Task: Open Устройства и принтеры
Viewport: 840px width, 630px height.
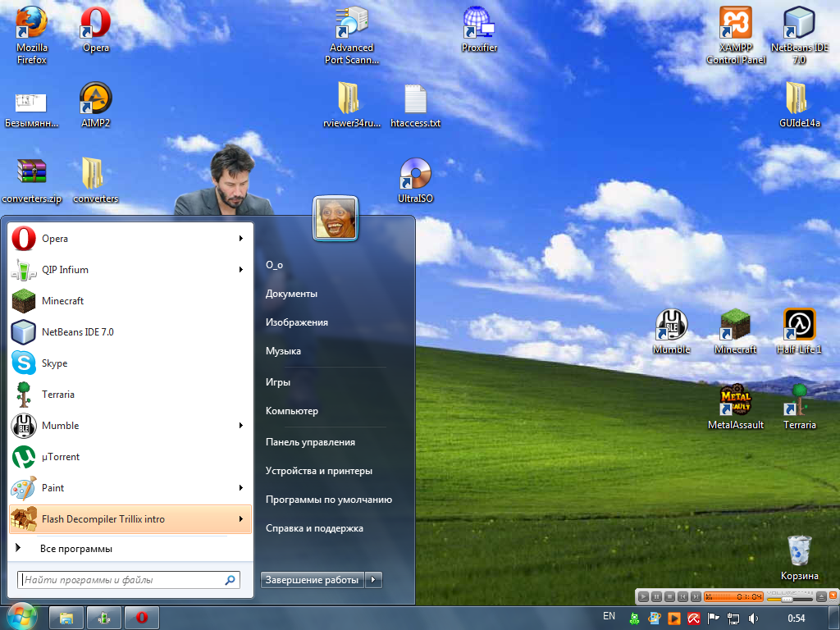Action: [x=319, y=471]
